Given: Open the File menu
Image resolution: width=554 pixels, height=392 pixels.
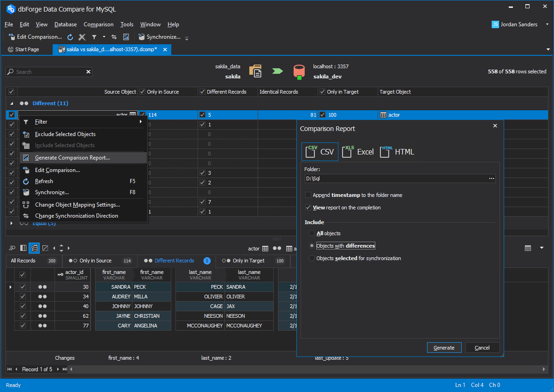Looking at the screenshot, I should pyautogui.click(x=9, y=24).
